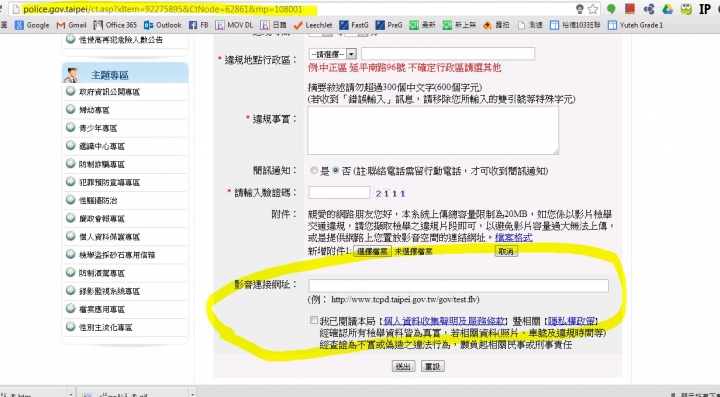720x397 pixels.
Task: Click the key icon in address bar
Action: click(x=579, y=9)
